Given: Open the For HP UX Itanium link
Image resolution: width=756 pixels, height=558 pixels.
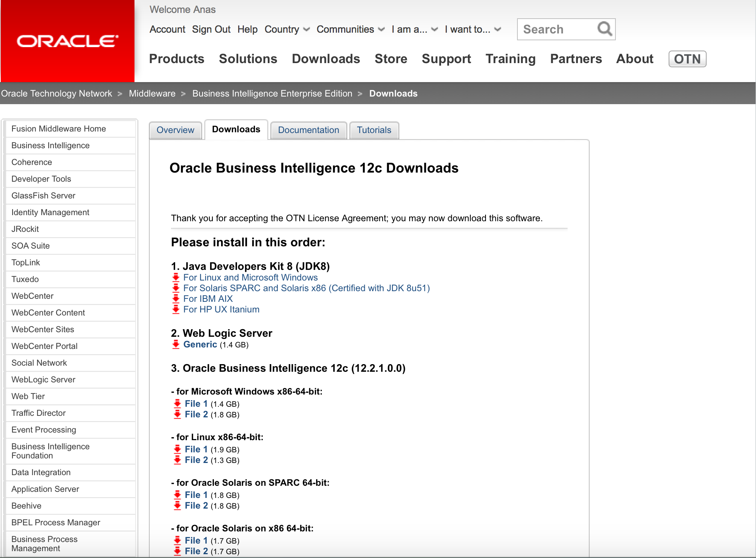Looking at the screenshot, I should (x=221, y=309).
